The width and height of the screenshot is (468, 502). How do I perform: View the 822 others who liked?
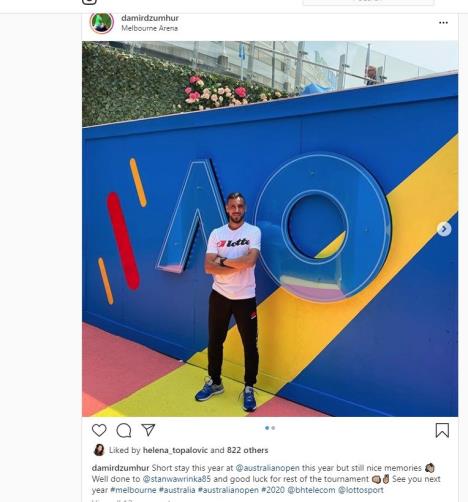[x=247, y=450]
